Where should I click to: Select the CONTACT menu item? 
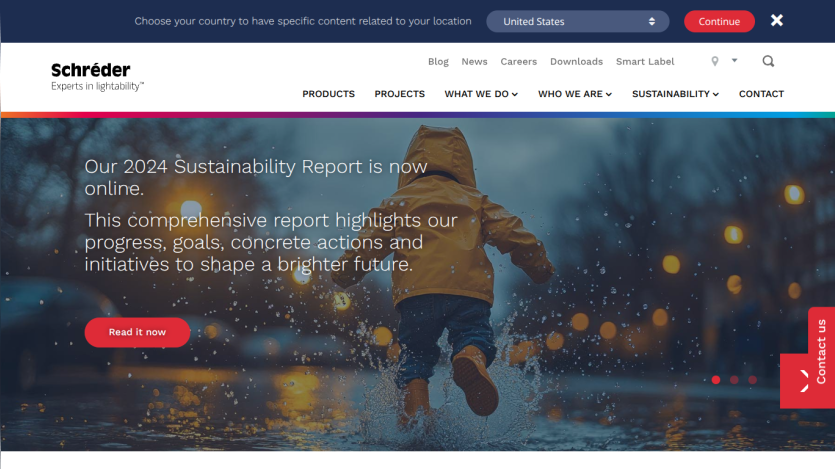coord(761,94)
